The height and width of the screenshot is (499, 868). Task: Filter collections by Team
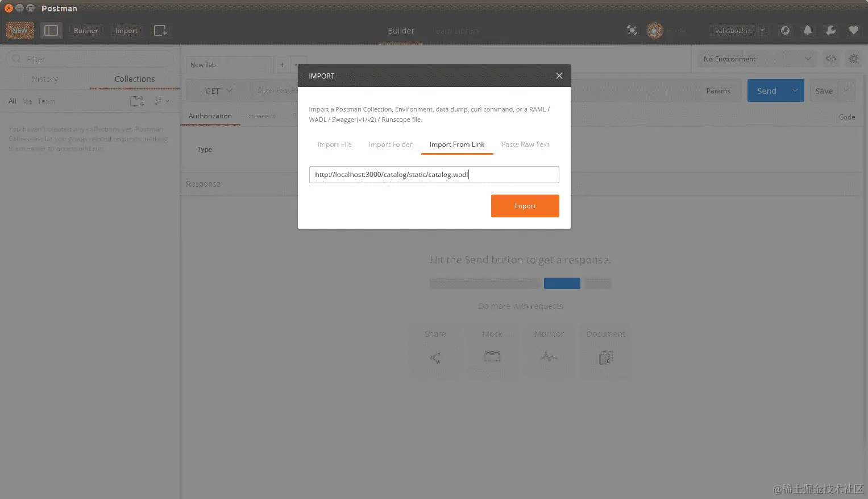[x=46, y=101]
